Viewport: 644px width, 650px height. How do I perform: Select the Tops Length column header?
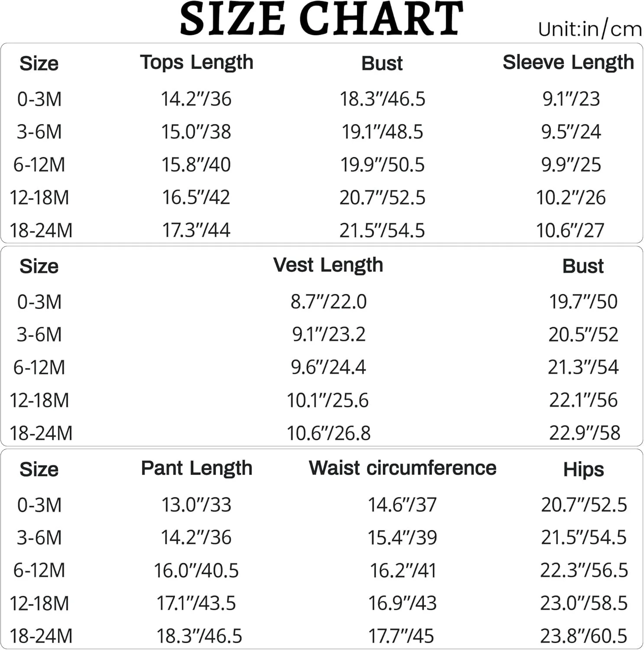[x=197, y=63]
